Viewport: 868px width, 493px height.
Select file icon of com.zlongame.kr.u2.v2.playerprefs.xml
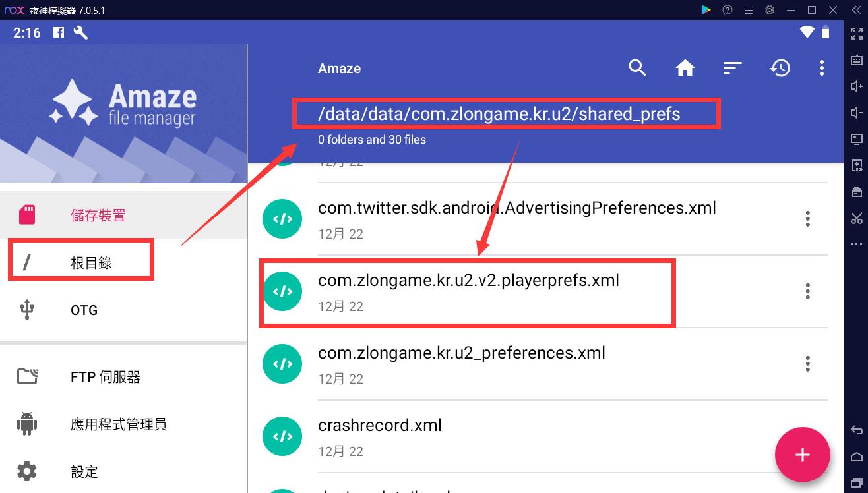(282, 291)
